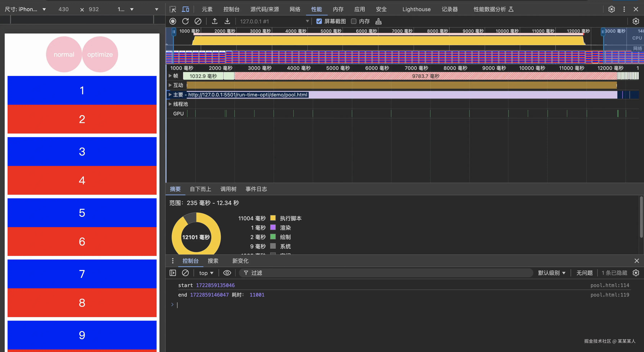Open the 默认级别 log level dropdown

coord(551,273)
